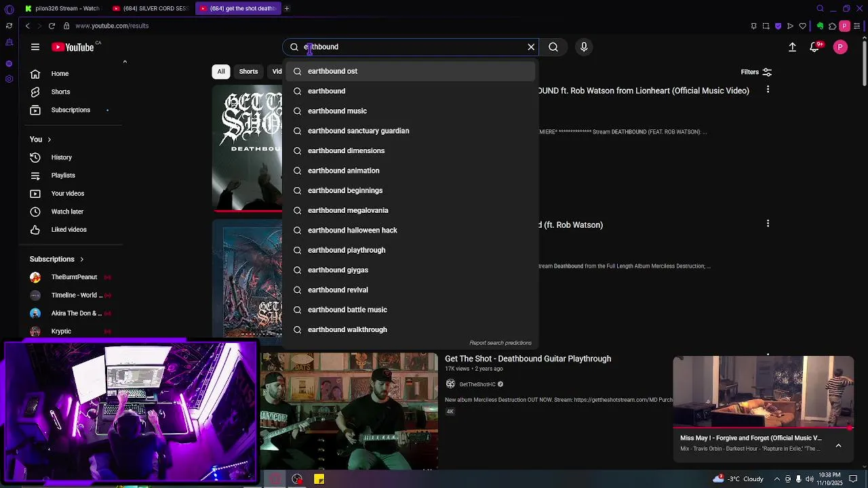
Task: Click the Report search predictions link
Action: [x=500, y=343]
